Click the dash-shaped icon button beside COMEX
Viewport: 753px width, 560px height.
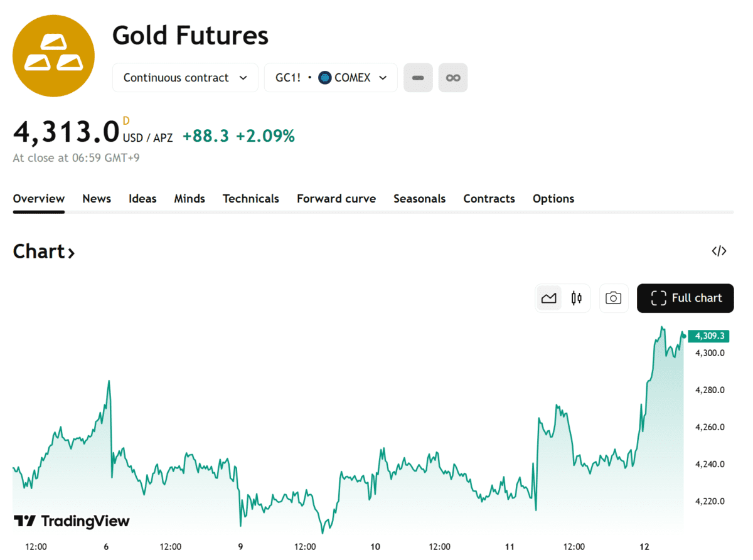(x=418, y=78)
